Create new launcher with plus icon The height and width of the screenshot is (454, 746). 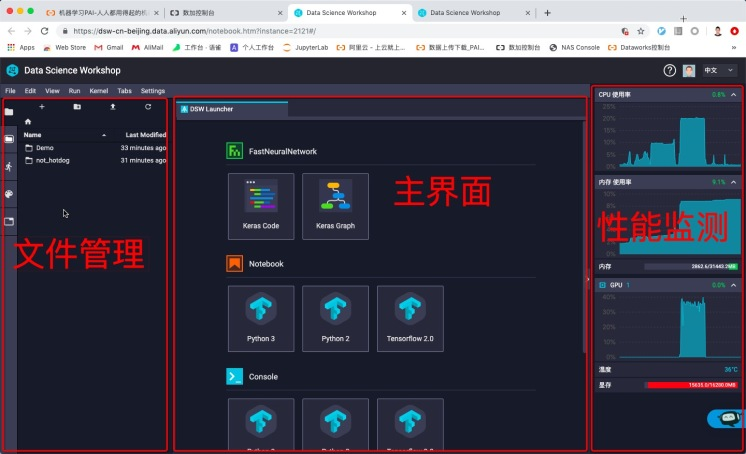pyautogui.click(x=42, y=107)
